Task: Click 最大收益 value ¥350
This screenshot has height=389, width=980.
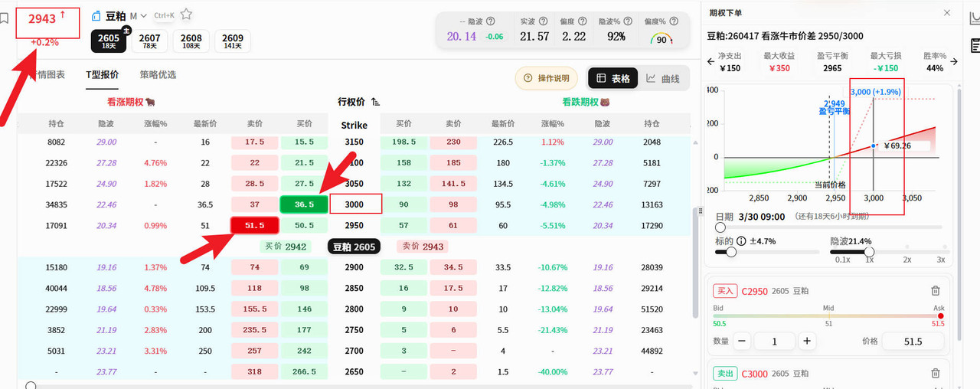Action: pyautogui.click(x=779, y=68)
